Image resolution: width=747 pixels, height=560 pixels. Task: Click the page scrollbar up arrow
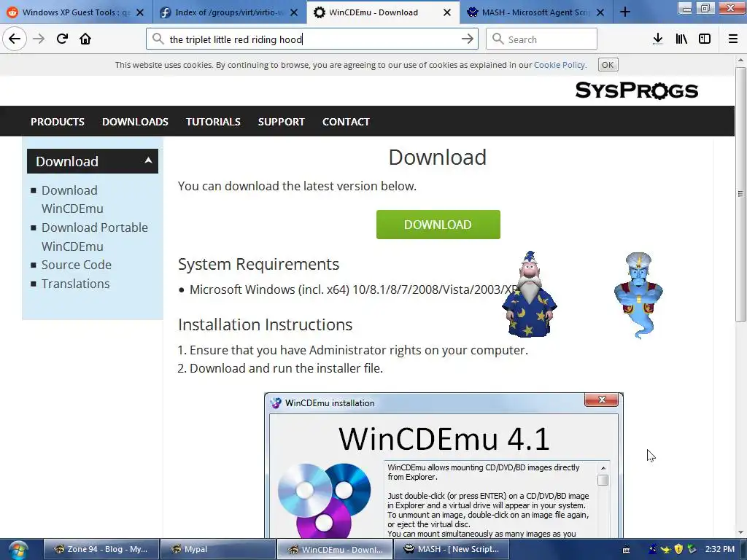tap(740, 61)
